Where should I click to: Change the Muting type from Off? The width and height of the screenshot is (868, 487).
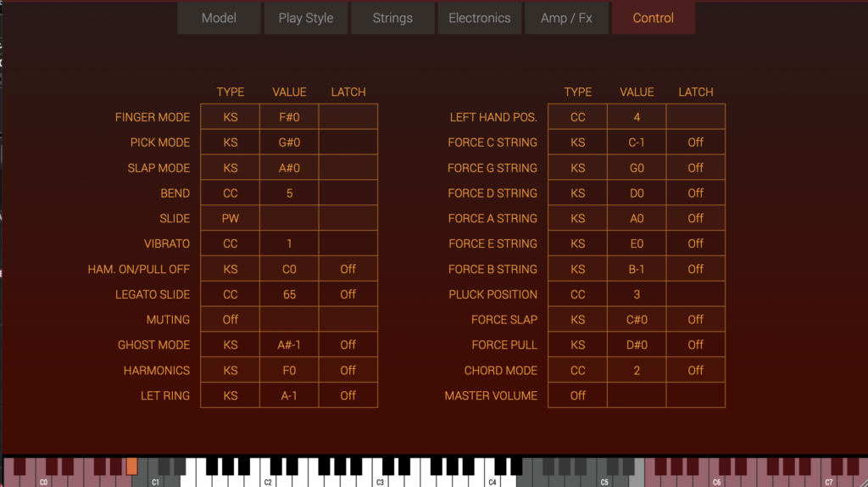(x=230, y=320)
